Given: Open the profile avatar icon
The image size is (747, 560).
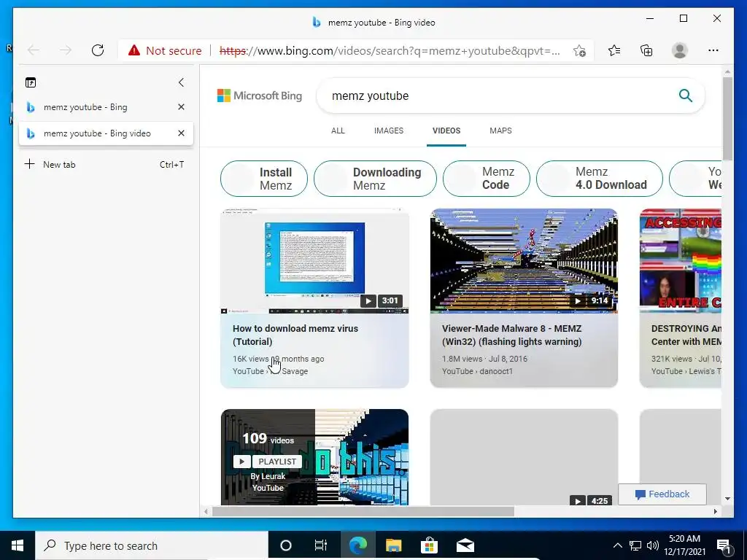Looking at the screenshot, I should click(679, 50).
